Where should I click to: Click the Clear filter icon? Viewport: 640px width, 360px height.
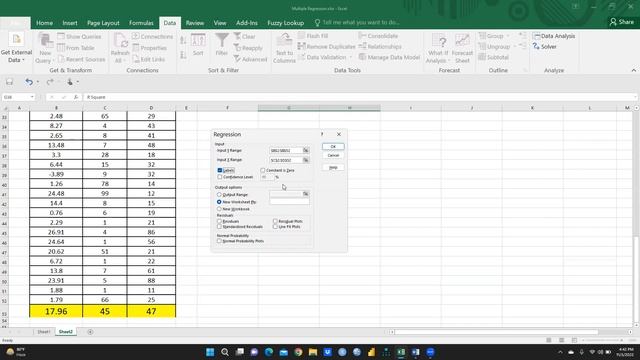tap(237, 36)
